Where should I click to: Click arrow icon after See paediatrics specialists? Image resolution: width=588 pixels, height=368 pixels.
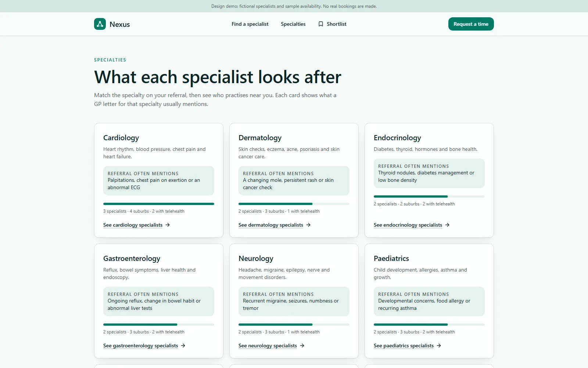click(x=439, y=346)
